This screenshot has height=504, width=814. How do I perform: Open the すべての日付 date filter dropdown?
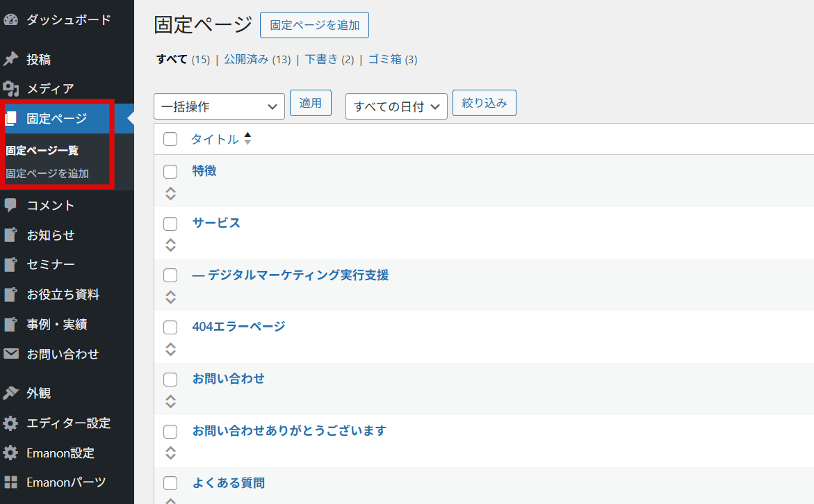tap(396, 106)
